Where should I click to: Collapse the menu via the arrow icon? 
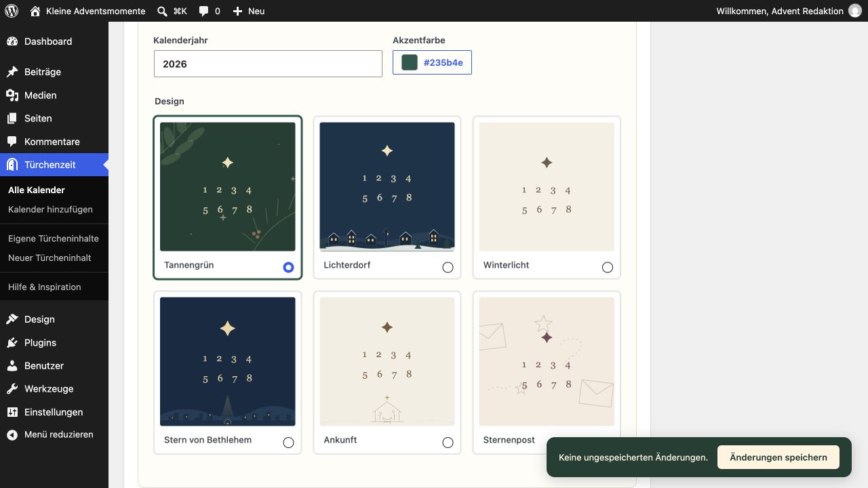(12, 434)
